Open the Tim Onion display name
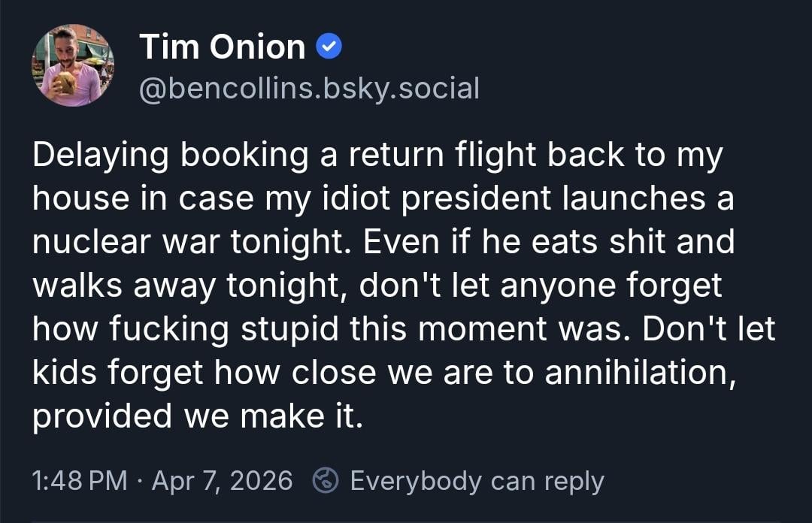Viewport: 812px width, 523px height. (223, 48)
